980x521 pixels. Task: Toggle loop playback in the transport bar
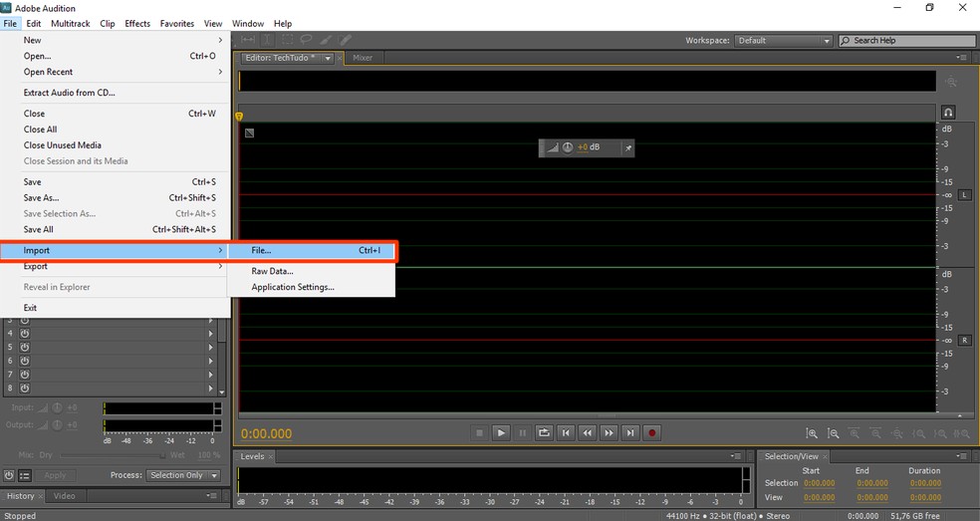pos(544,432)
